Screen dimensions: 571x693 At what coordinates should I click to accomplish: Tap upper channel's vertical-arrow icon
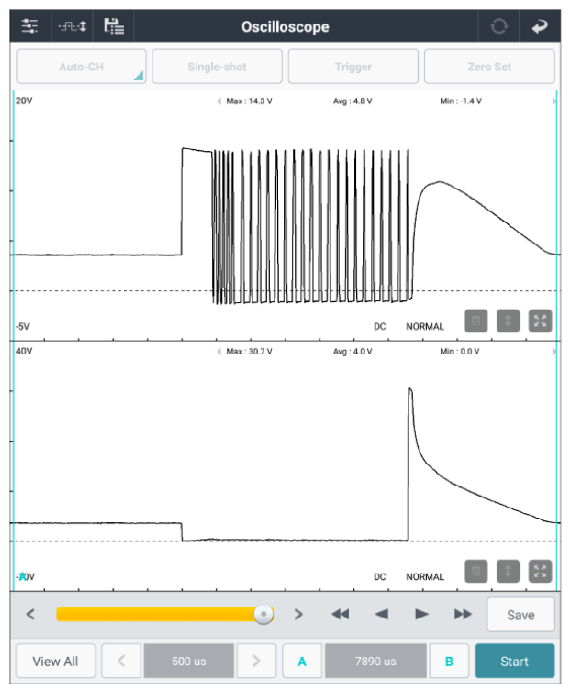pos(508,321)
